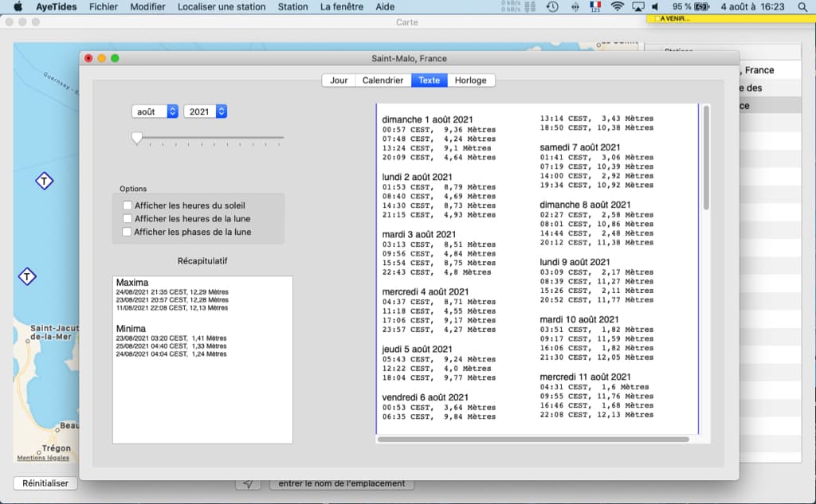Click the dimanche 1 août 2021 heading
This screenshot has width=816, height=504.
click(428, 119)
